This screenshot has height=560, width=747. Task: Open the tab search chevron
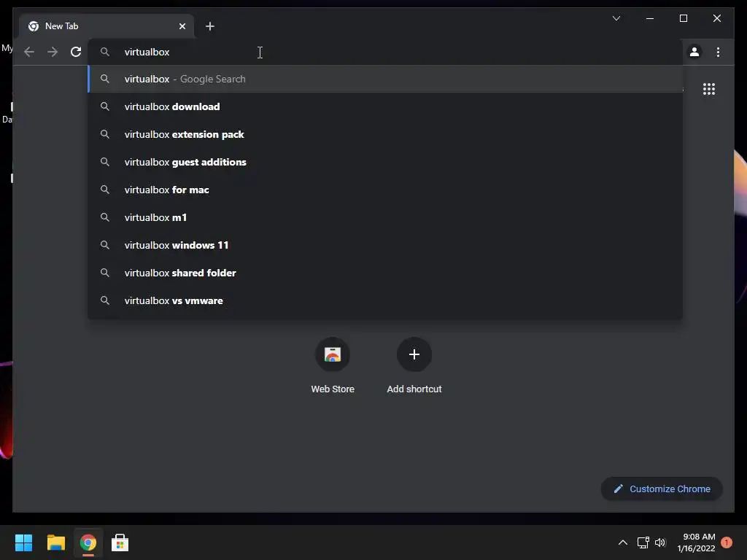tap(616, 18)
